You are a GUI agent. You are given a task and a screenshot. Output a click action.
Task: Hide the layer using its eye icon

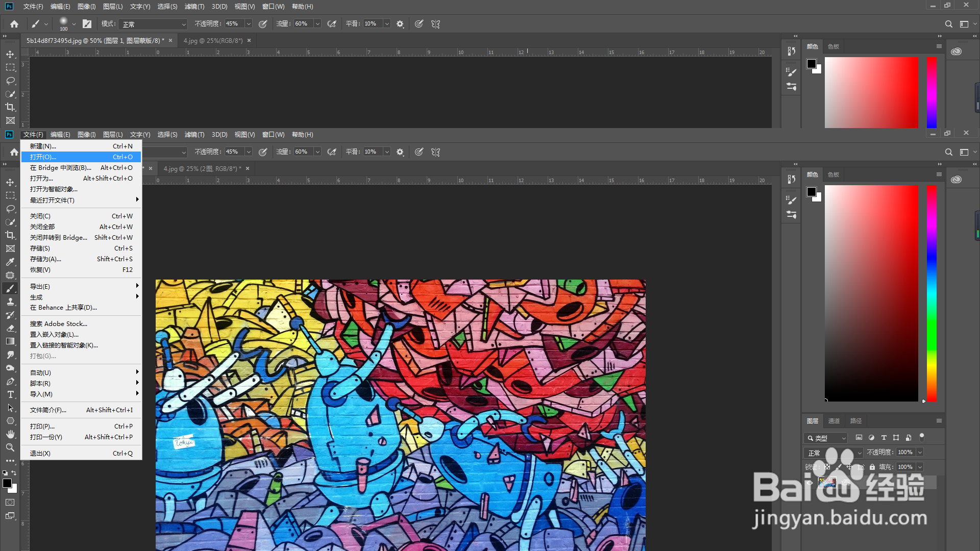coord(810,482)
